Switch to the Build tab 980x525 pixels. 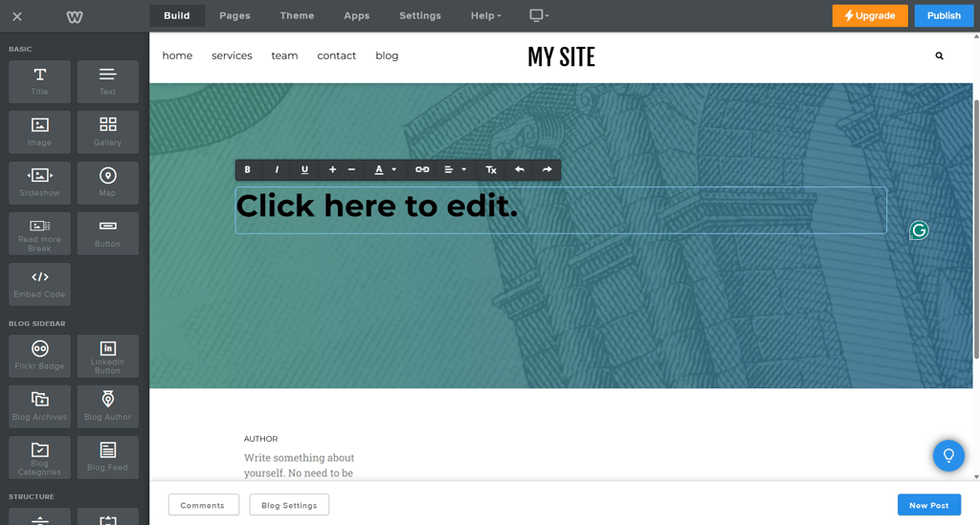(x=177, y=15)
